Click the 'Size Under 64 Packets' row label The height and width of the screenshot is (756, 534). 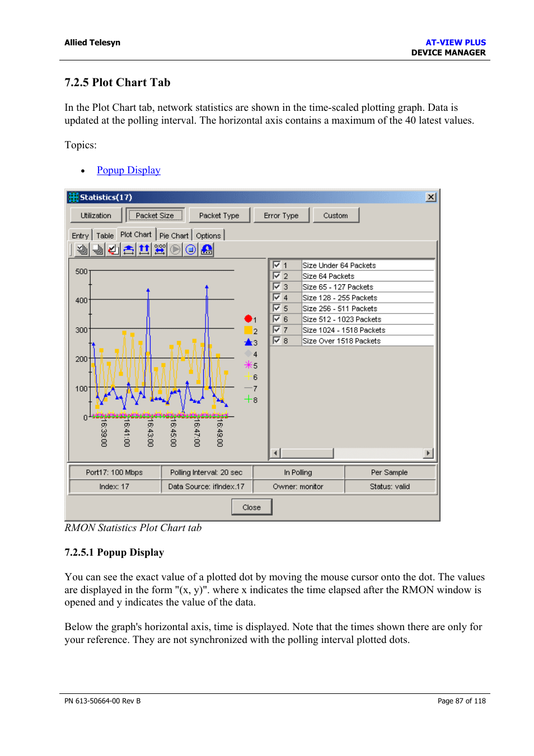pyautogui.click(x=339, y=265)
